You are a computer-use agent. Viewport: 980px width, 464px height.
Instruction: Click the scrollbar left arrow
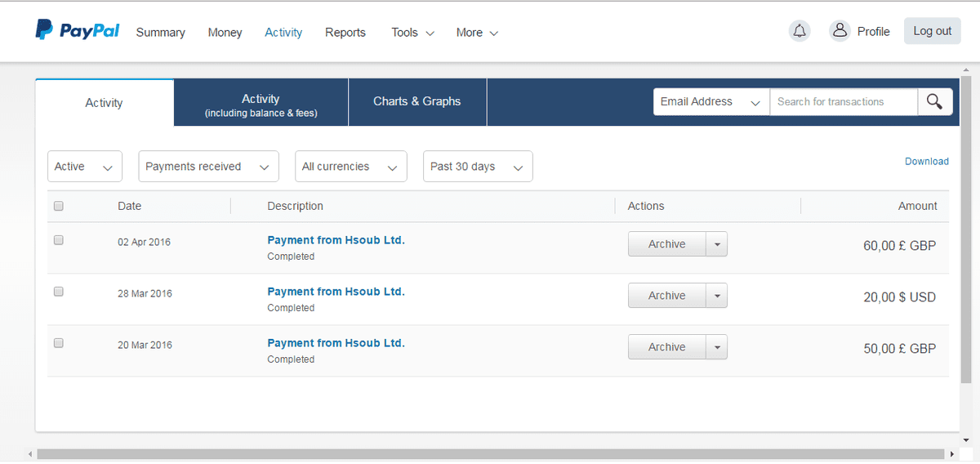[30, 453]
